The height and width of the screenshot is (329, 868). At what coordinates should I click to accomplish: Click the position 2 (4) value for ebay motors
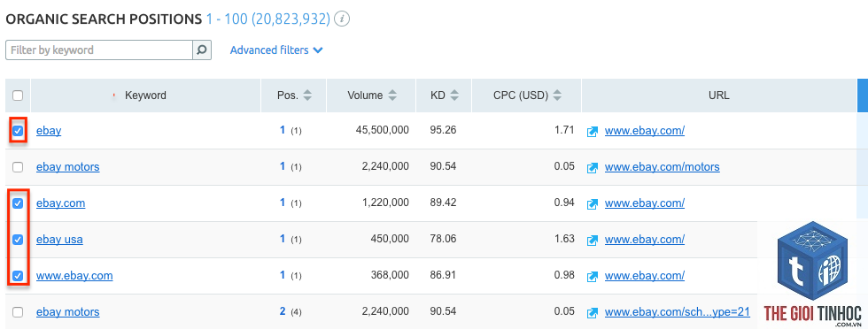click(291, 312)
